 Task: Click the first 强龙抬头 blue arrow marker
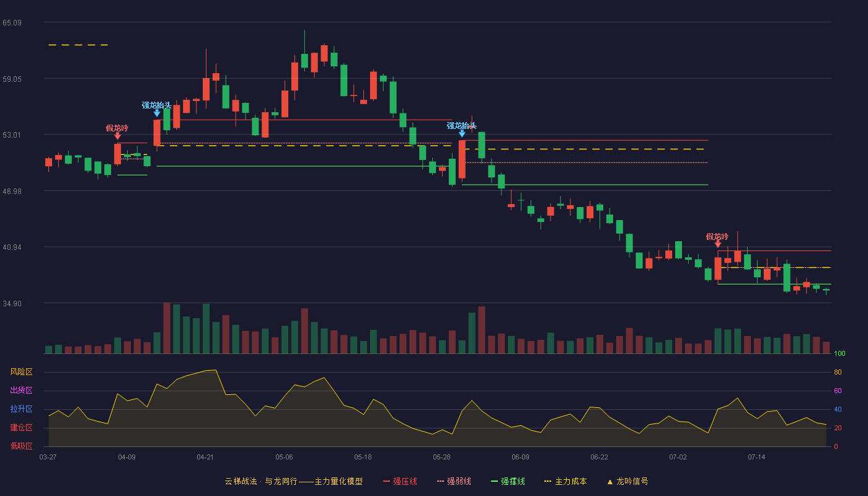click(157, 113)
